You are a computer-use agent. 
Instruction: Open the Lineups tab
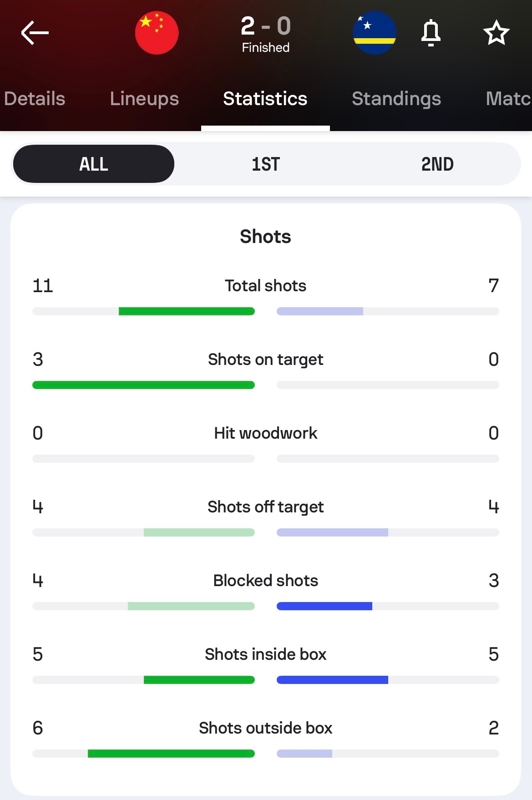144,98
